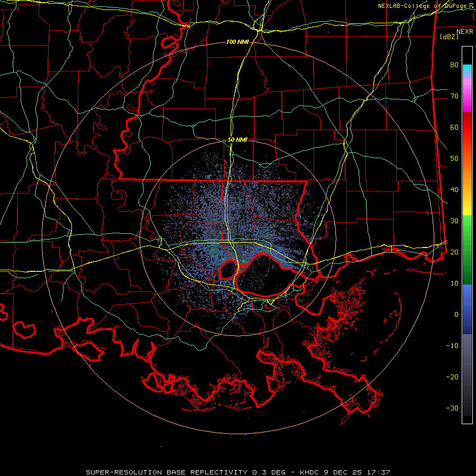The image size is (476, 476).
Task: Click the 0 value on the dBZ scale
Action: pos(456,315)
